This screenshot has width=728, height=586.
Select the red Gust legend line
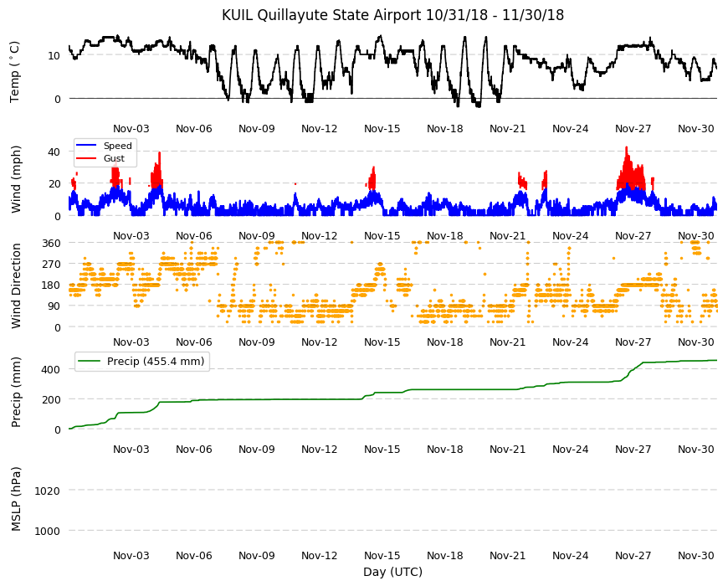point(86,158)
